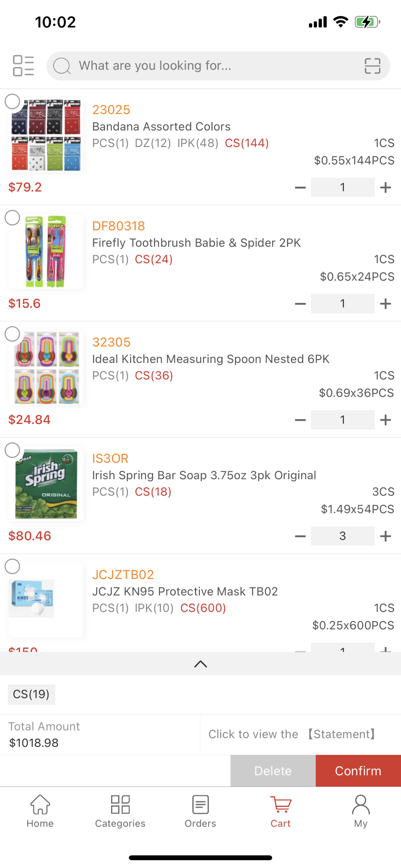The width and height of the screenshot is (401, 868).
Task: Select the CS(144) unit for Bandana
Action: click(x=247, y=143)
